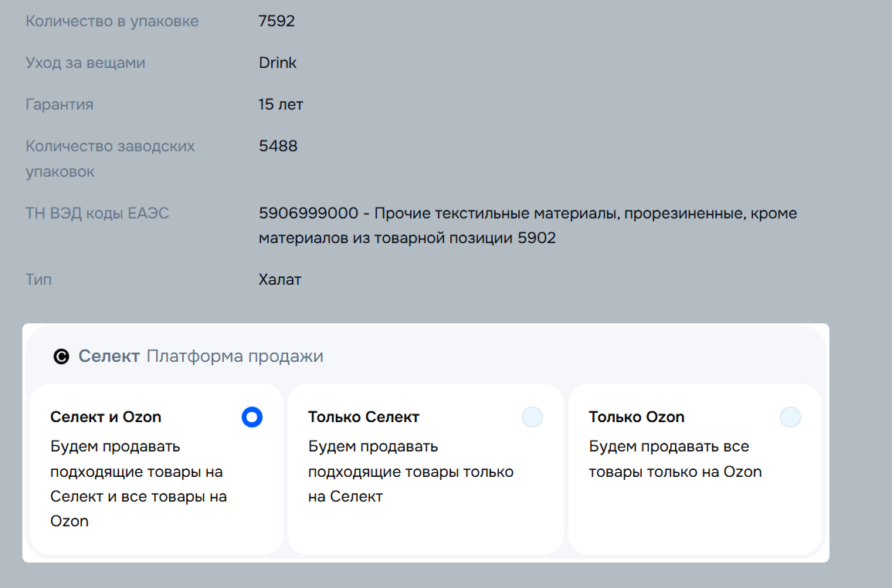Click the ТН ВЭД code 5906999000 description
Screen dimensions: 892x588
pyautogui.click(x=527, y=225)
